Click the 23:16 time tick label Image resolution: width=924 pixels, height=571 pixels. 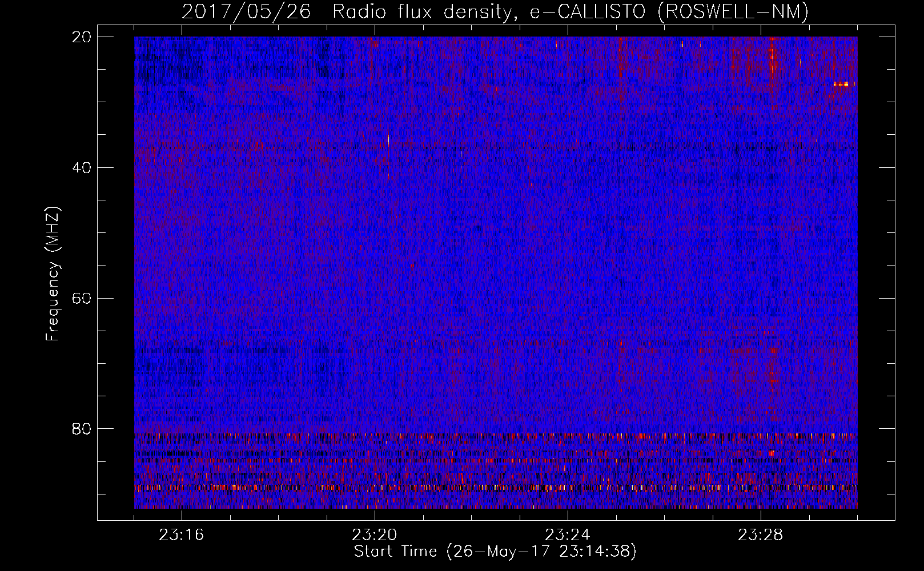[182, 535]
